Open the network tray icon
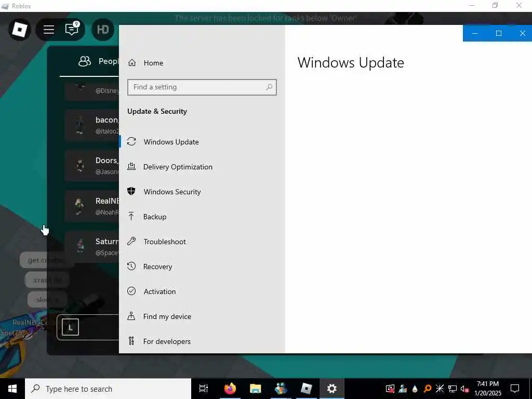This screenshot has width=532, height=399. tap(452, 389)
